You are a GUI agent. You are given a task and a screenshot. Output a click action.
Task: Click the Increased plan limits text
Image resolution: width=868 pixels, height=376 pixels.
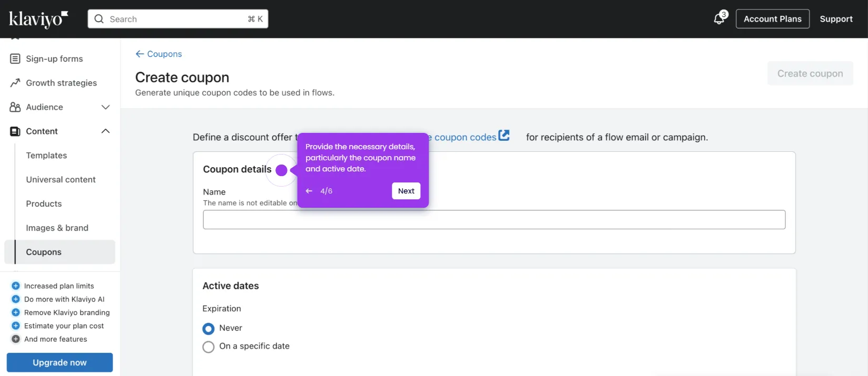click(59, 286)
